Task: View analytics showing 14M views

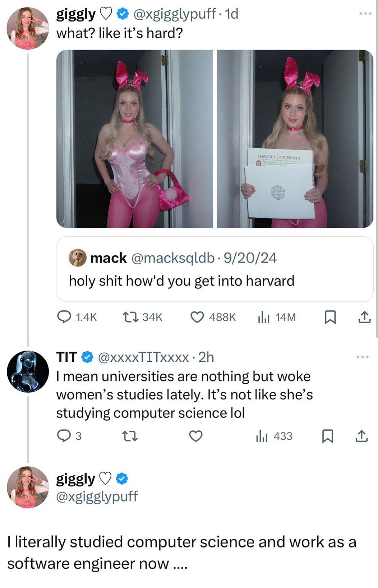Action: click(x=264, y=317)
